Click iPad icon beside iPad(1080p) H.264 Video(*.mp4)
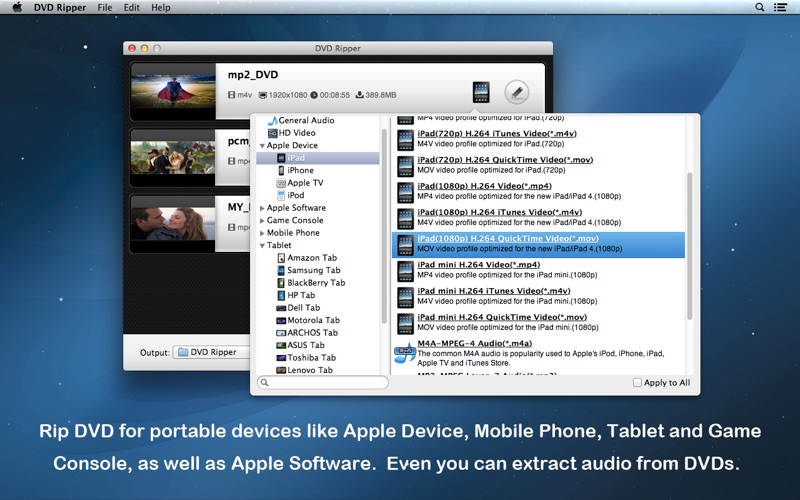Viewport: 800px width, 500px height. (405, 193)
